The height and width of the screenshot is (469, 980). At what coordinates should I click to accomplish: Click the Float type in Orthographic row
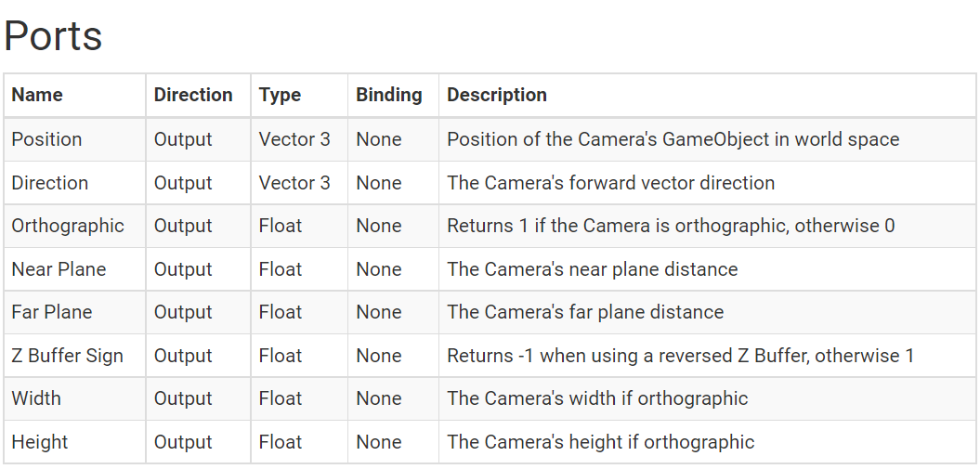pyautogui.click(x=280, y=226)
